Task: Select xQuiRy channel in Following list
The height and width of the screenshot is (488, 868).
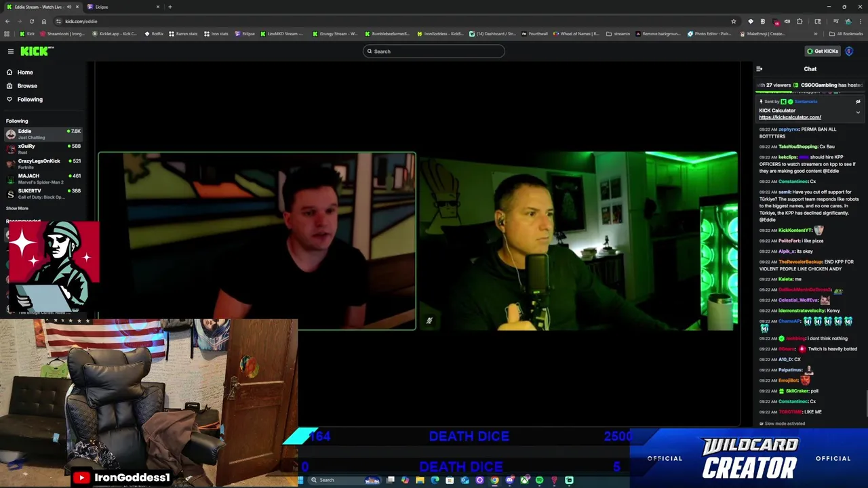Action: [x=43, y=148]
